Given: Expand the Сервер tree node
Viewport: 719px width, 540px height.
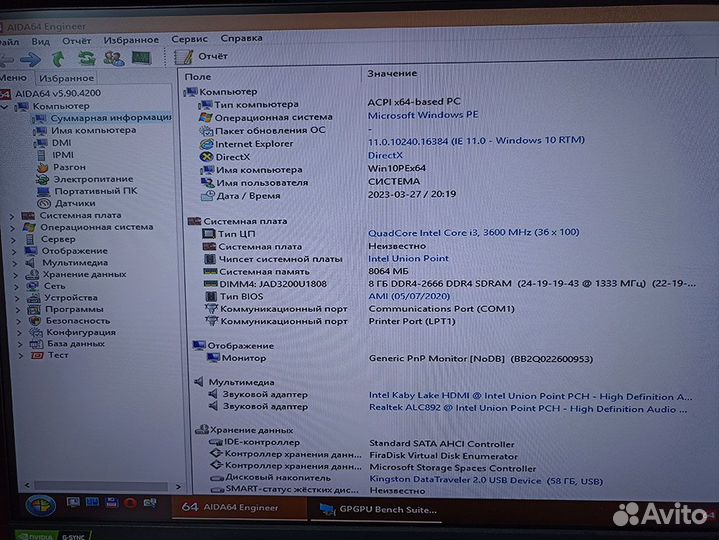Looking at the screenshot, I should (x=14, y=240).
